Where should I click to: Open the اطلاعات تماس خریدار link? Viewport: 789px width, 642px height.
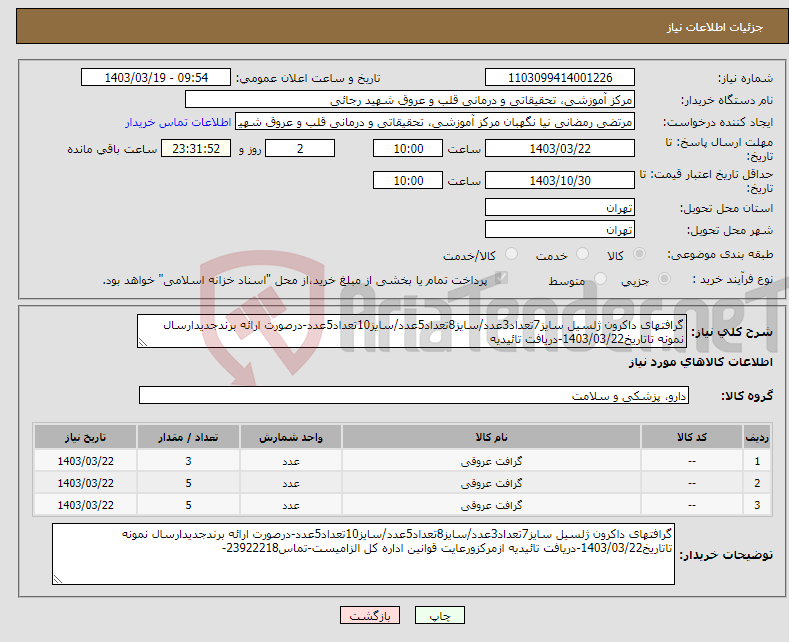coord(178,122)
